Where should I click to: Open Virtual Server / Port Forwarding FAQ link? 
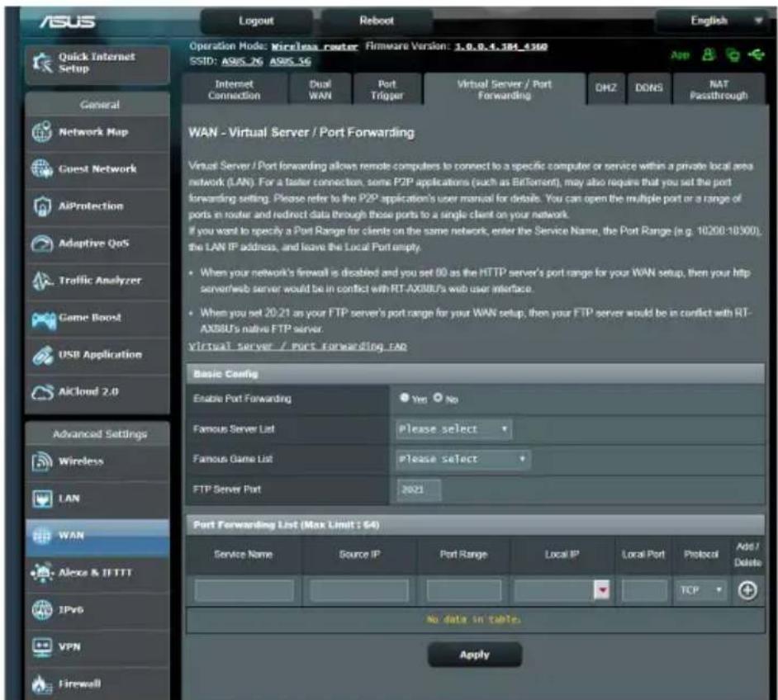(297, 346)
